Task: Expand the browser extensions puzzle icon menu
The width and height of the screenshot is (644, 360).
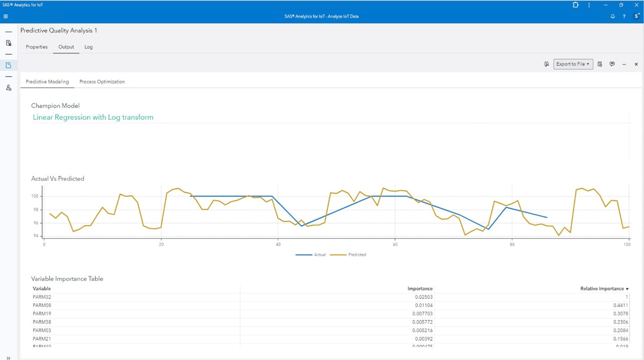Action: point(575,5)
